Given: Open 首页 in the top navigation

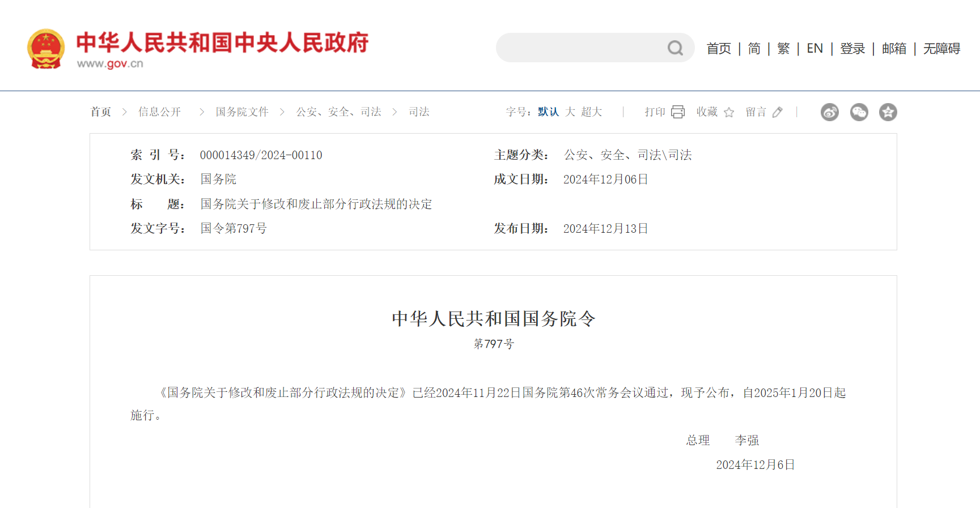Looking at the screenshot, I should pyautogui.click(x=719, y=49).
